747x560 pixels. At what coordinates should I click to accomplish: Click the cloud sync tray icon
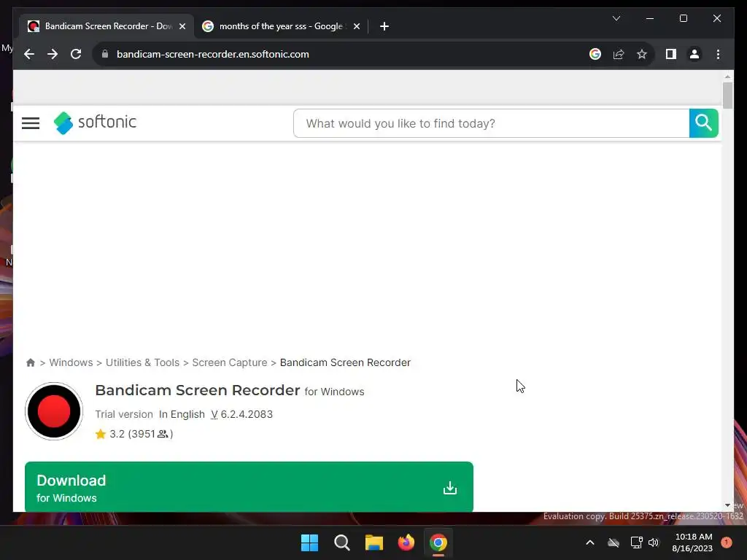614,542
